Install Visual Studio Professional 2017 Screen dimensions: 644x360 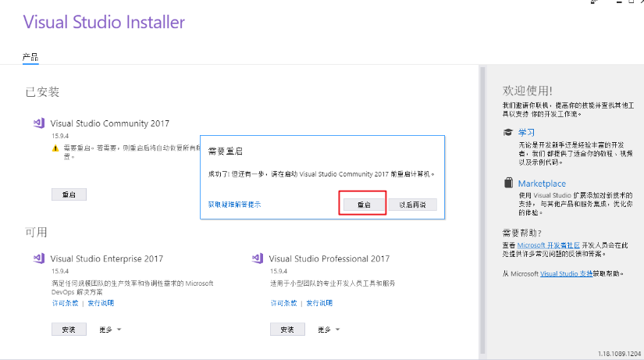(x=287, y=330)
